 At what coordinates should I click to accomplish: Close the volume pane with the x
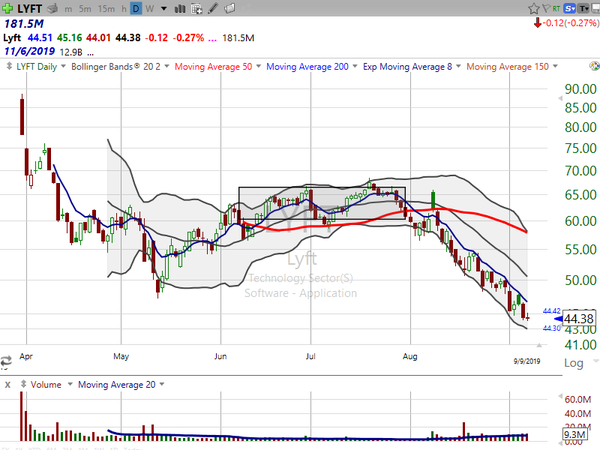[x=8, y=385]
